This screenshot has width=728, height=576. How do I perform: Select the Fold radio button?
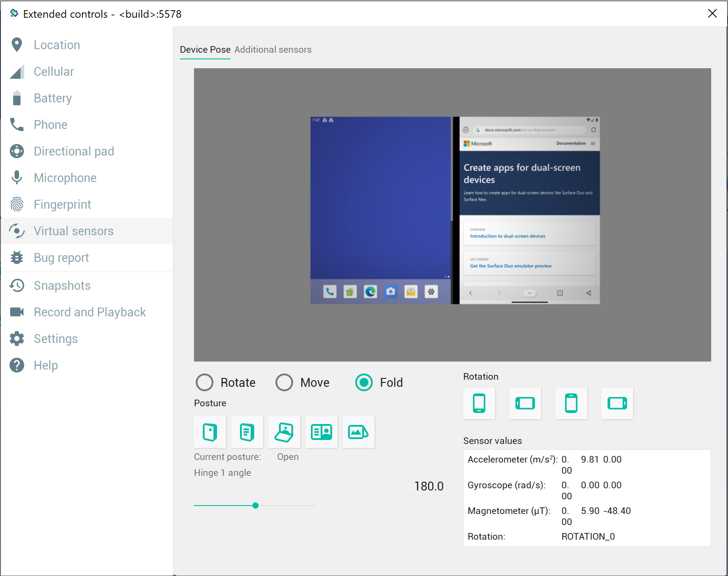[x=364, y=382]
